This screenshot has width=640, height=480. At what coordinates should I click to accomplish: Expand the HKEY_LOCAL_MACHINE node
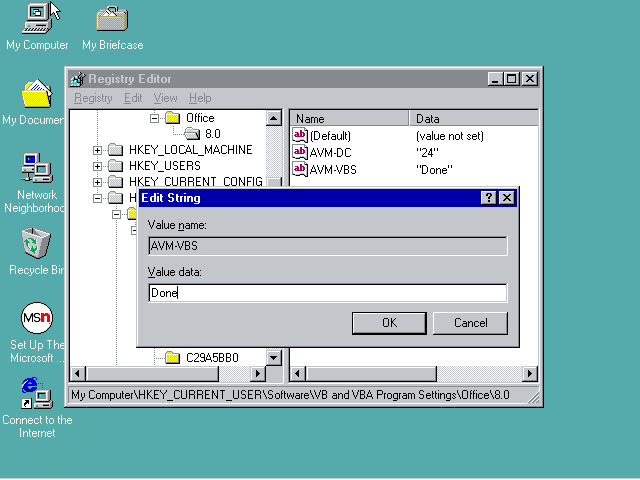pyautogui.click(x=97, y=150)
